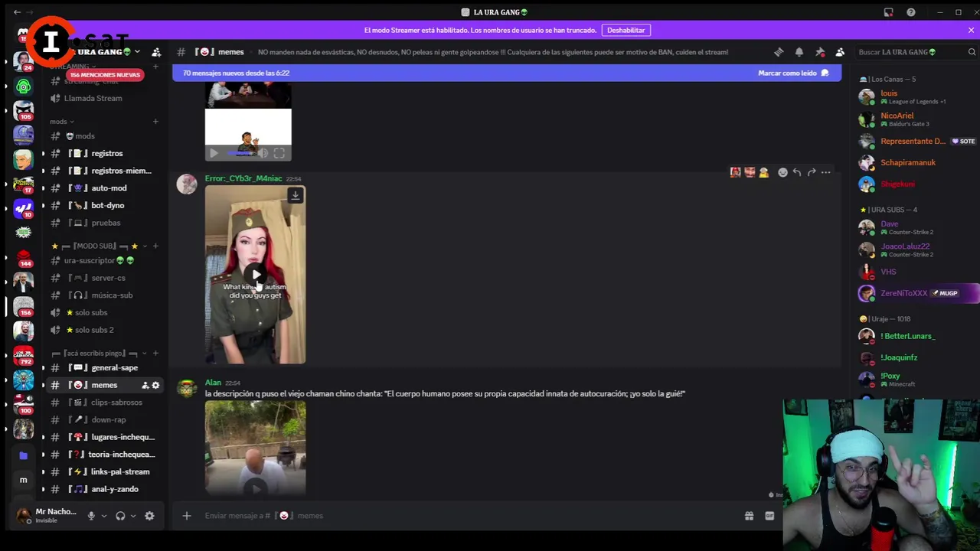Click the invite people icon beside server name
The image size is (980, 551).
(x=156, y=52)
